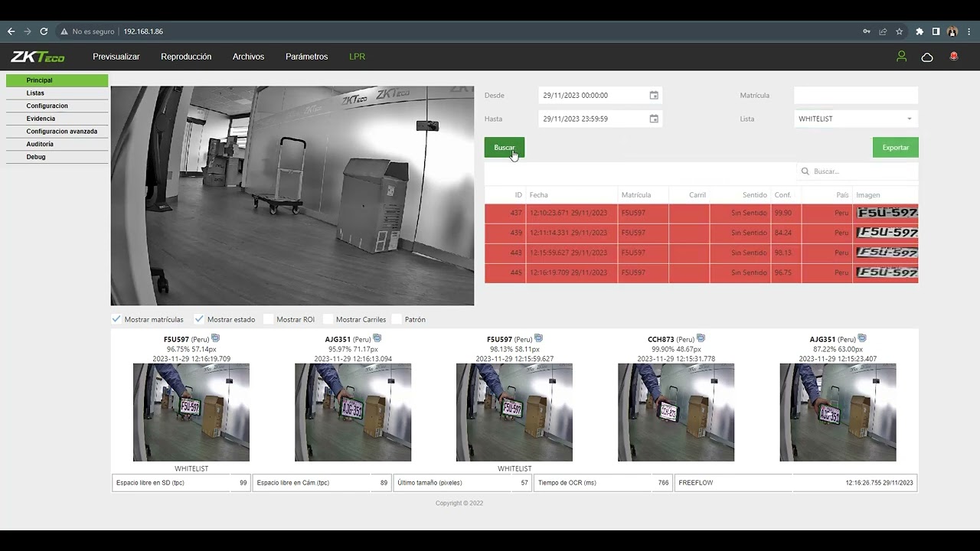Click the Buscar button
980x551 pixels.
(x=505, y=148)
